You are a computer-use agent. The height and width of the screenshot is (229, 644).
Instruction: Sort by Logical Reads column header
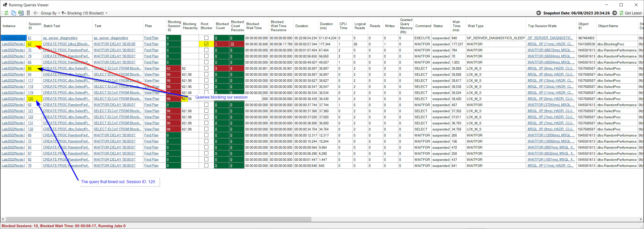360,26
